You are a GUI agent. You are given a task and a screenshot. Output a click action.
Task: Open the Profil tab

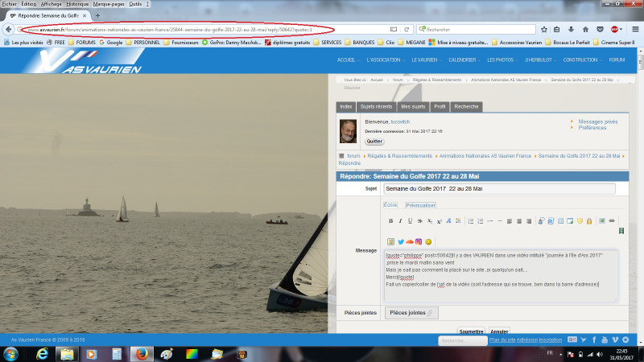pos(440,107)
